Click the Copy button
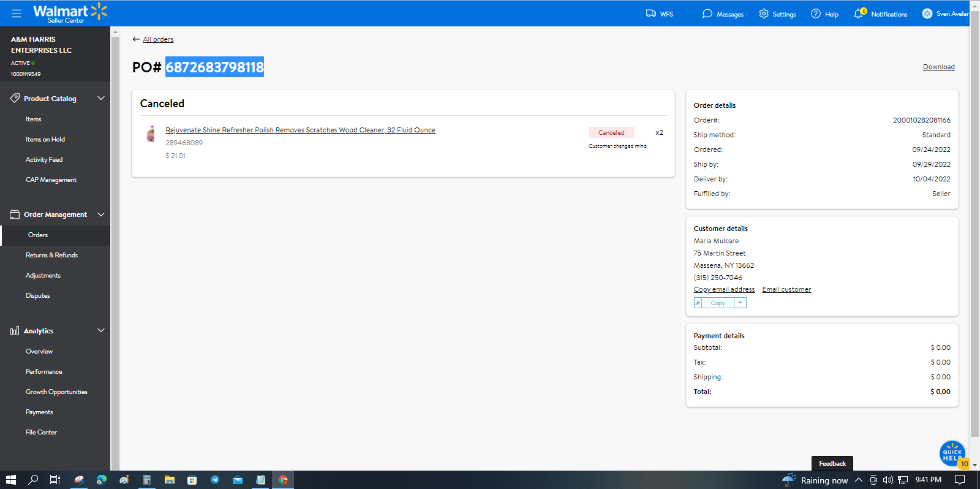Screen dimensions: 980x489 point(718,303)
